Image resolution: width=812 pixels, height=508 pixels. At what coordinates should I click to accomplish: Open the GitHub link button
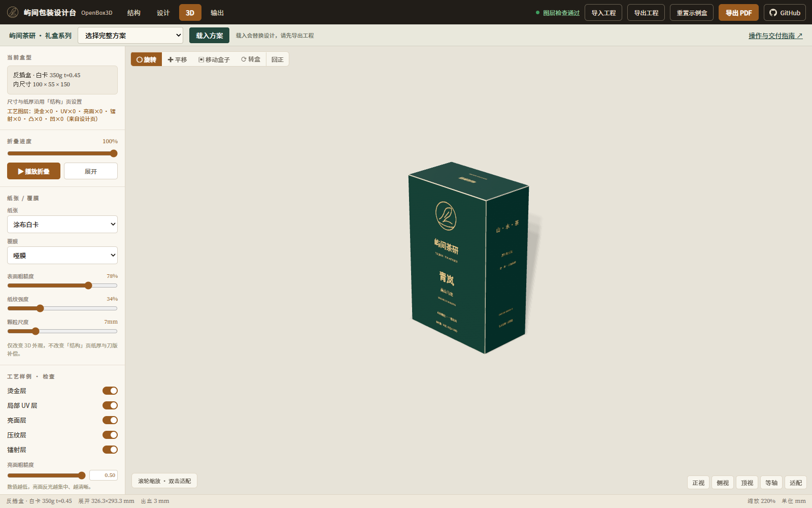pos(785,13)
